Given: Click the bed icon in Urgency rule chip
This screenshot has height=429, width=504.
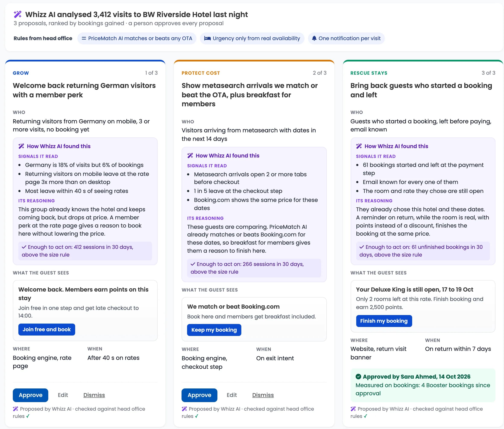Looking at the screenshot, I should [207, 38].
